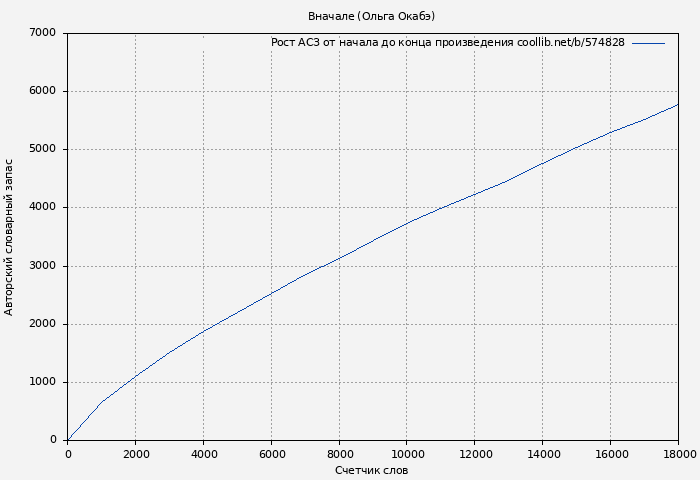Click the chart title "Вначале (Ольга Окабэ)"

pos(371,16)
